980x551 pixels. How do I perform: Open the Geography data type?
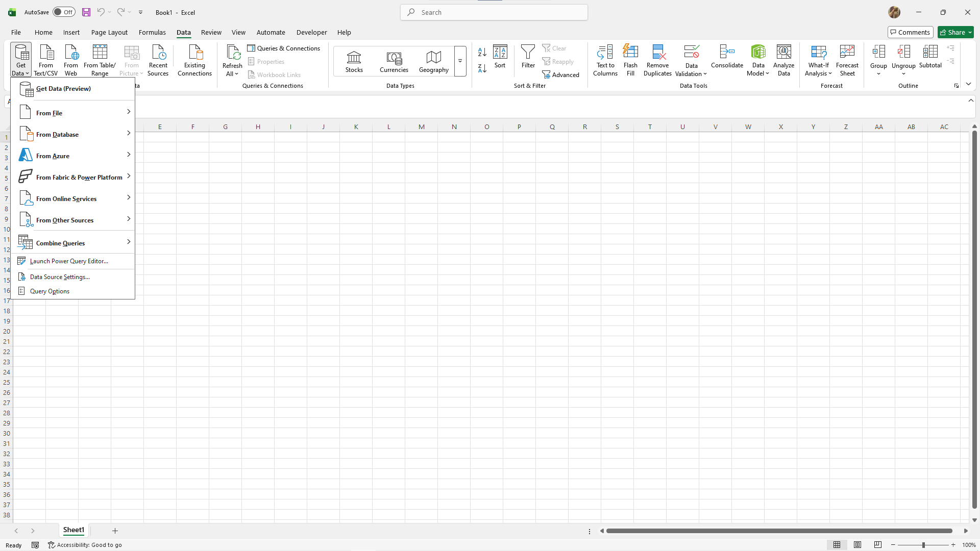(433, 61)
